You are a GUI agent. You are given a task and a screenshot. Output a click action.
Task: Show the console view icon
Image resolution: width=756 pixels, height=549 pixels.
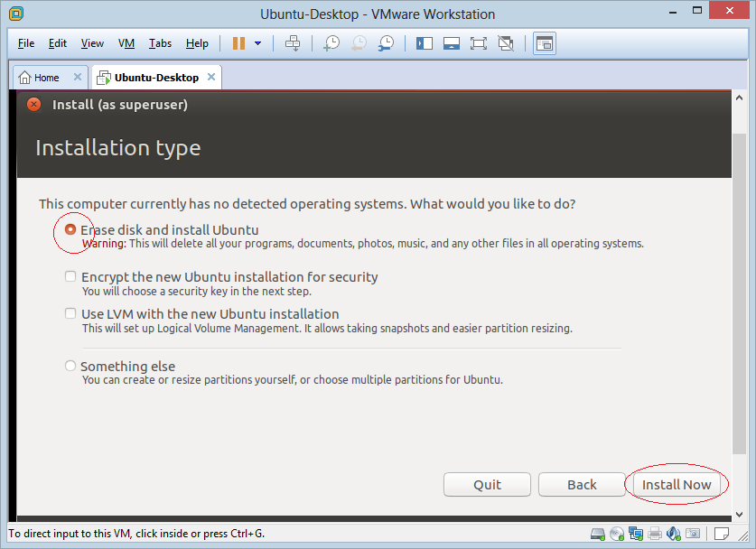point(545,43)
